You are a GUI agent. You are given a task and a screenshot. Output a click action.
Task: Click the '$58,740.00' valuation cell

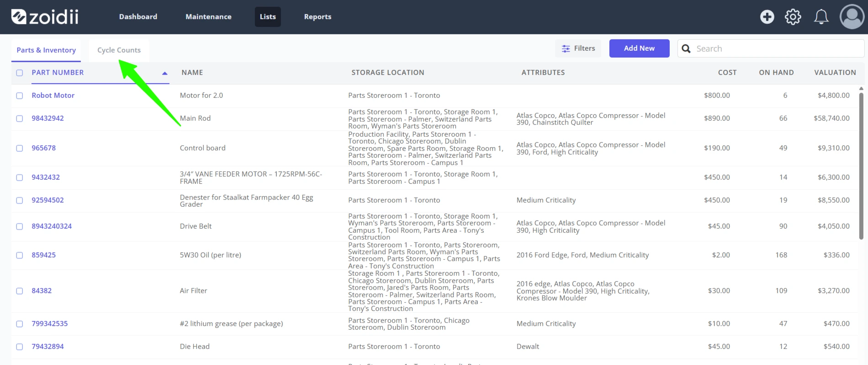(831, 118)
